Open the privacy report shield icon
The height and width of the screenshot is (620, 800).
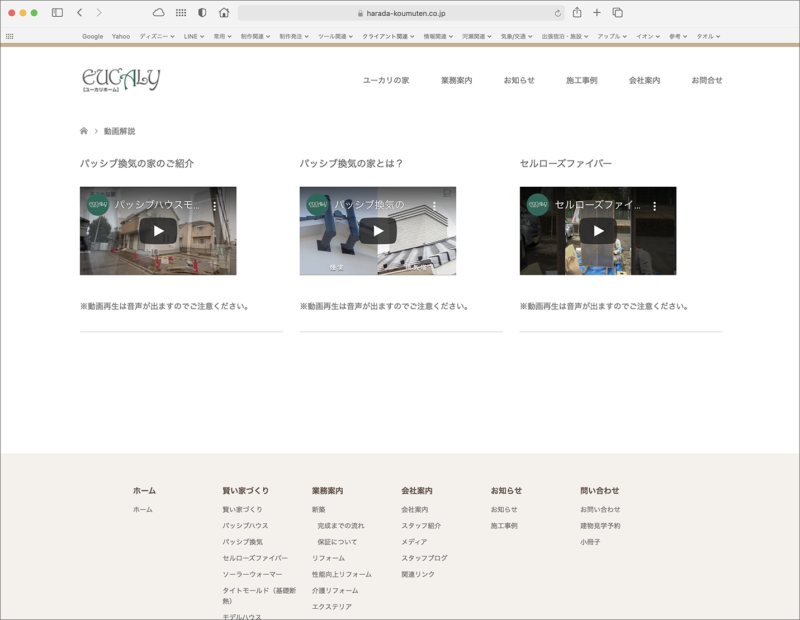point(202,13)
